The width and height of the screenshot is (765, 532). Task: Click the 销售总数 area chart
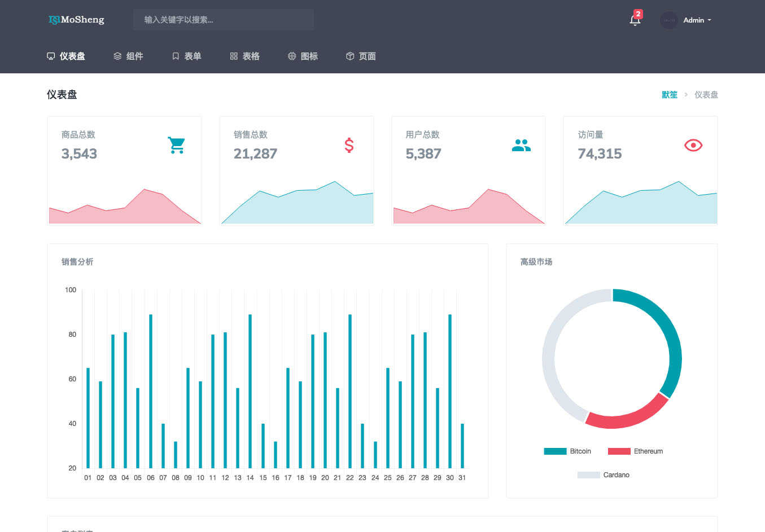coord(297,203)
